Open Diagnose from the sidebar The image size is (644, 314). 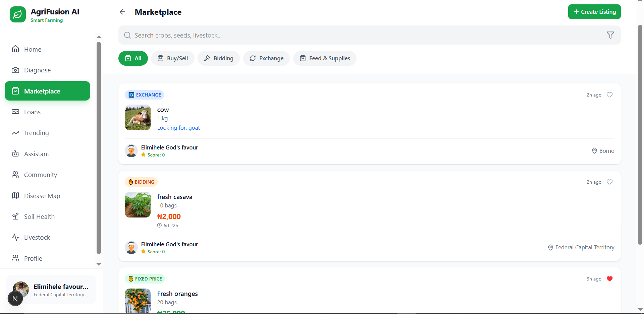37,70
